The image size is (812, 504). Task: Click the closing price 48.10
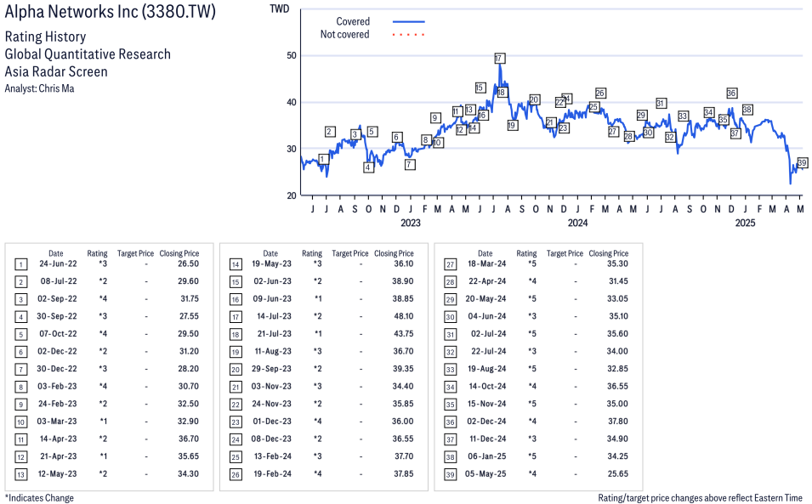point(403,316)
